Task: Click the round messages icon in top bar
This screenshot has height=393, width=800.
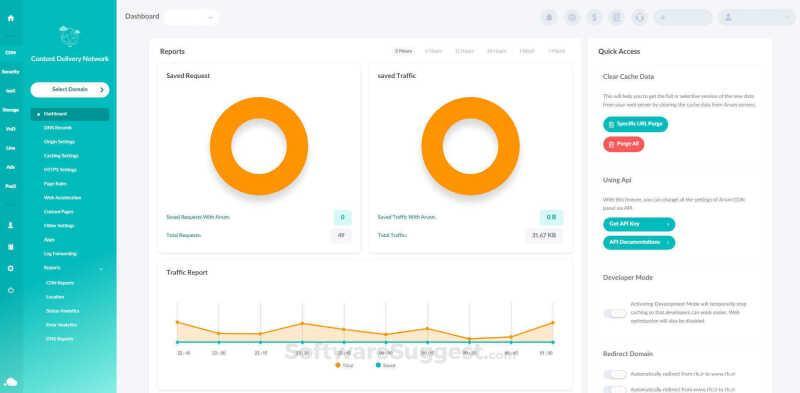Action: pos(572,17)
